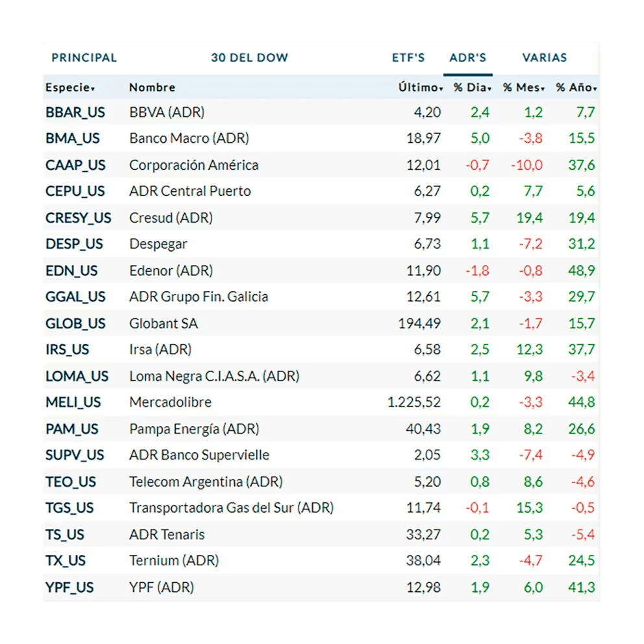Click Supervielle's daily change 3,3

coord(480,455)
